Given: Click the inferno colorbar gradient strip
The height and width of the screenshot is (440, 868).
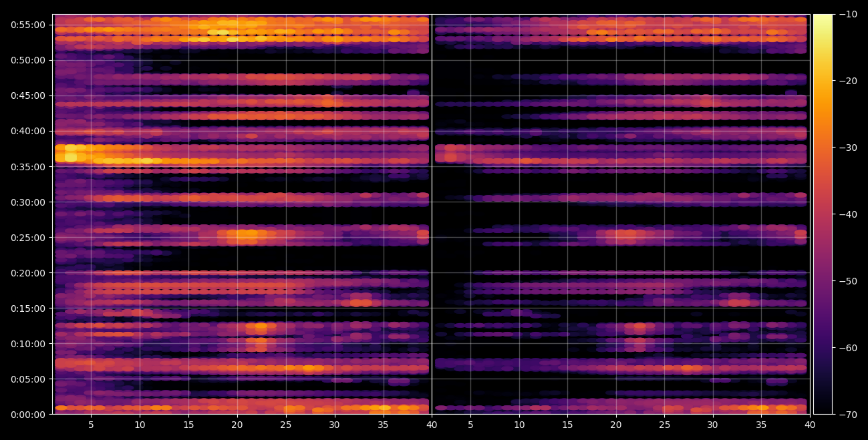Looking at the screenshot, I should (x=823, y=214).
